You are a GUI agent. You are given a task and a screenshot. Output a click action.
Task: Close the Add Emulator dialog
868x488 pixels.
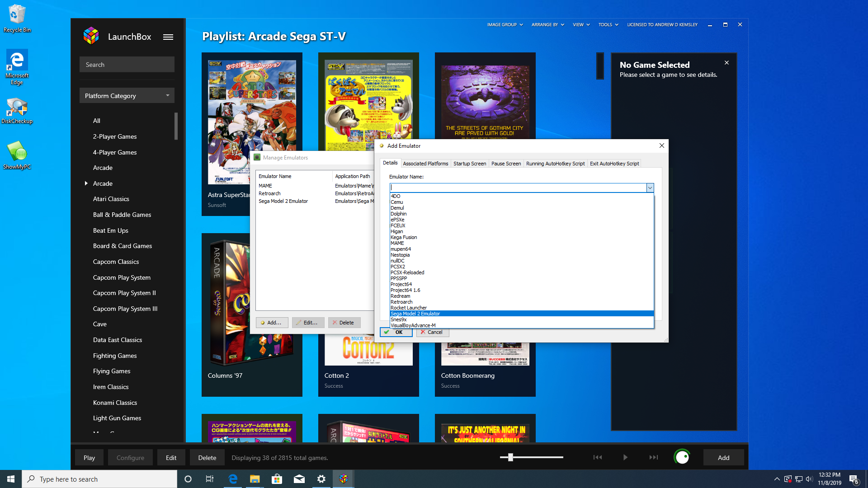tap(661, 145)
